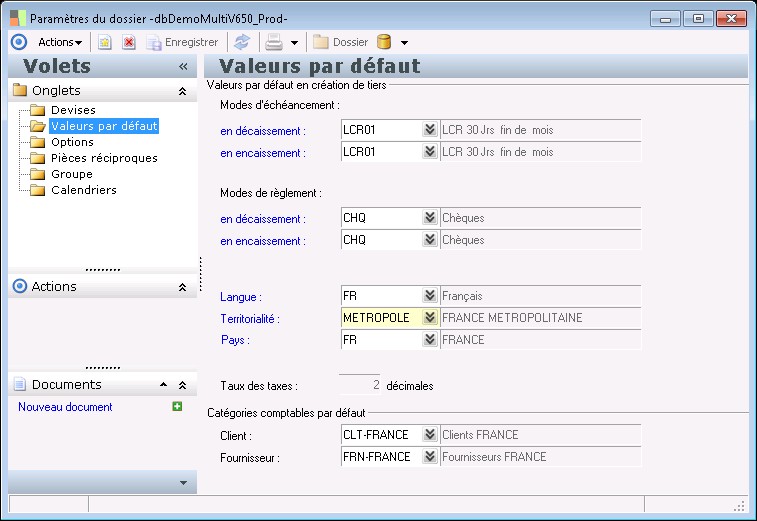Open the printer dropdown arrow
This screenshot has width=757, height=521.
click(x=294, y=43)
